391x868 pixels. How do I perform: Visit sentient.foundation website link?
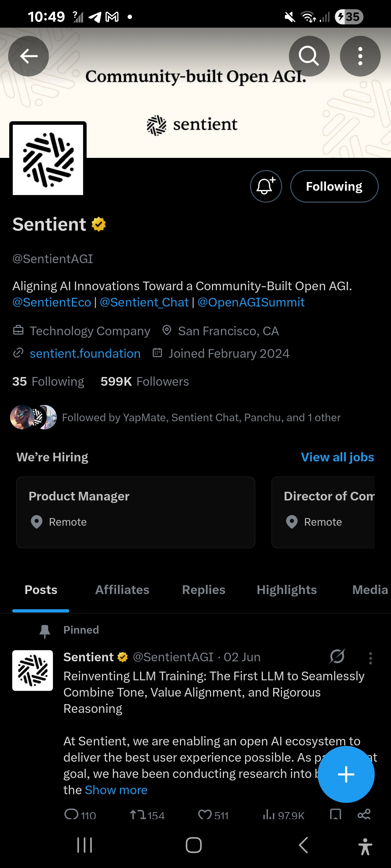click(85, 353)
